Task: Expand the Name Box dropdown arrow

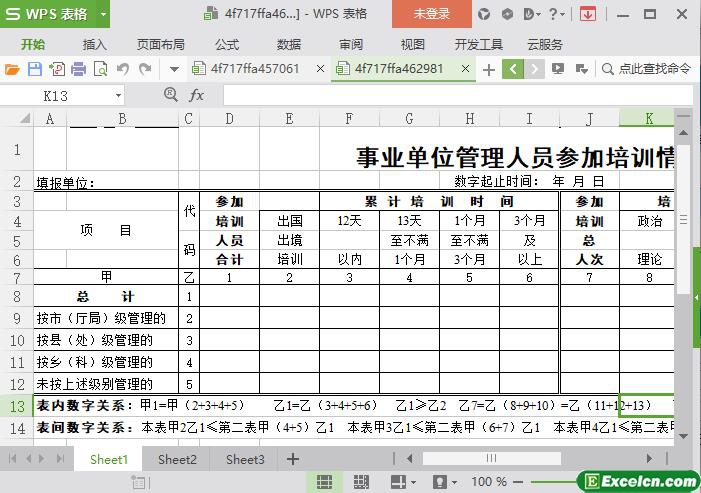Action: [118, 96]
